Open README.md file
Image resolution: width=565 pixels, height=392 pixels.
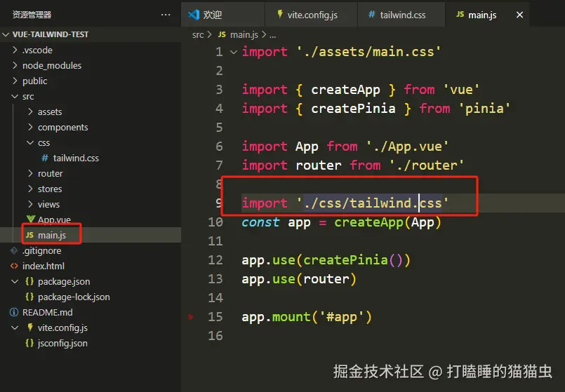point(48,312)
